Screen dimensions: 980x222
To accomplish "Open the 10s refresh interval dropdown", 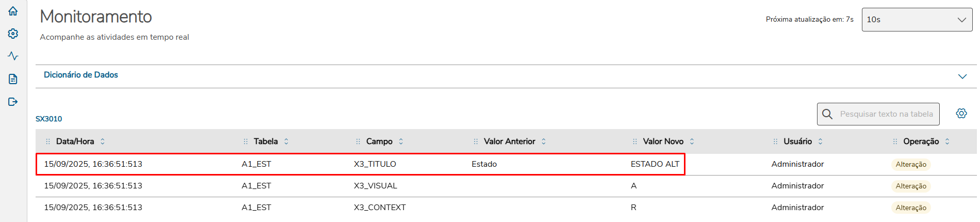I will pyautogui.click(x=917, y=20).
